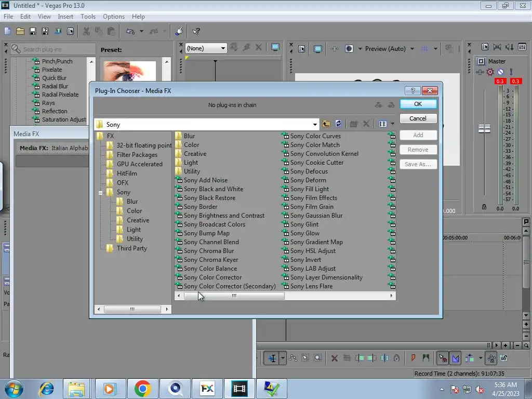Click the What's This help cursor icon

pos(196,31)
